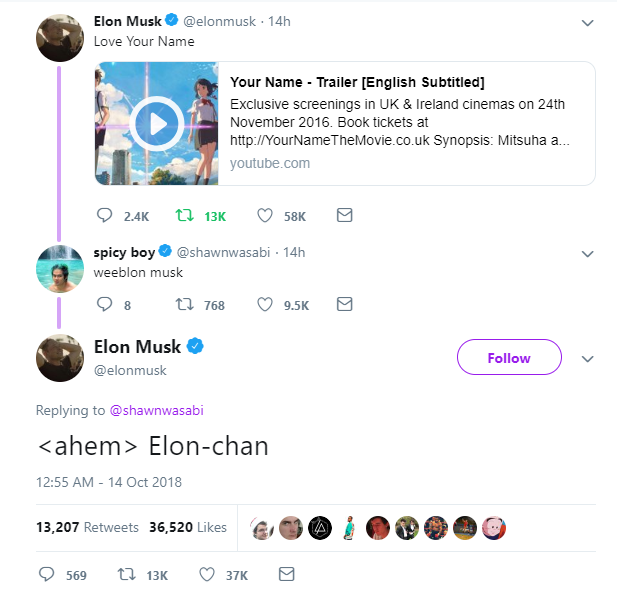
Task: Open more options chevron on spicy boy tweet
Action: coord(587,254)
